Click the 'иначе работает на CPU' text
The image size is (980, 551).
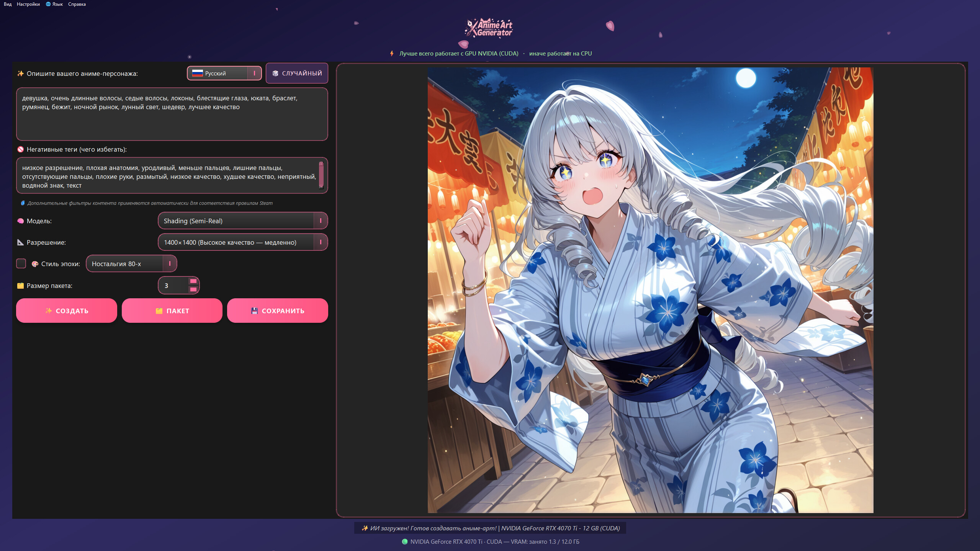561,54
